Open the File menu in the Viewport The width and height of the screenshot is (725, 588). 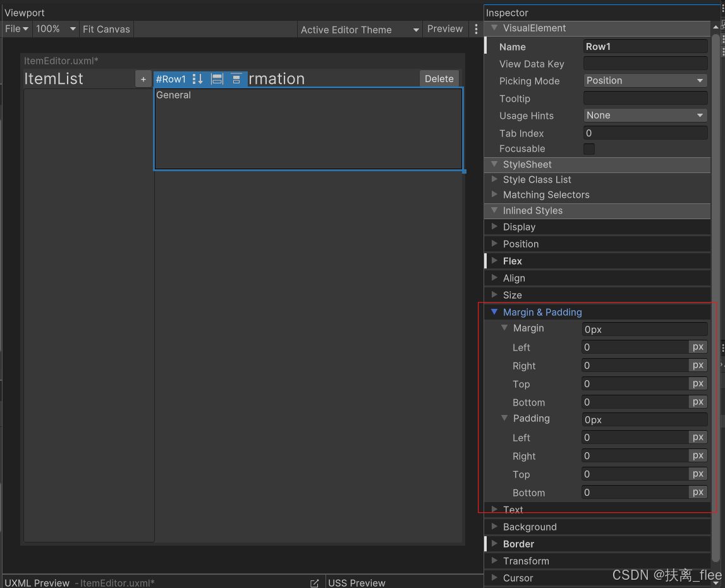tap(16, 28)
